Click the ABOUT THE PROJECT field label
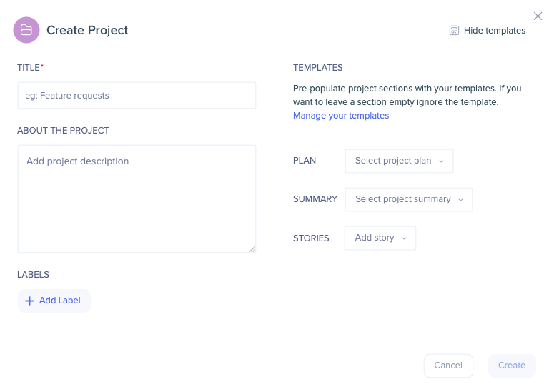 [63, 131]
